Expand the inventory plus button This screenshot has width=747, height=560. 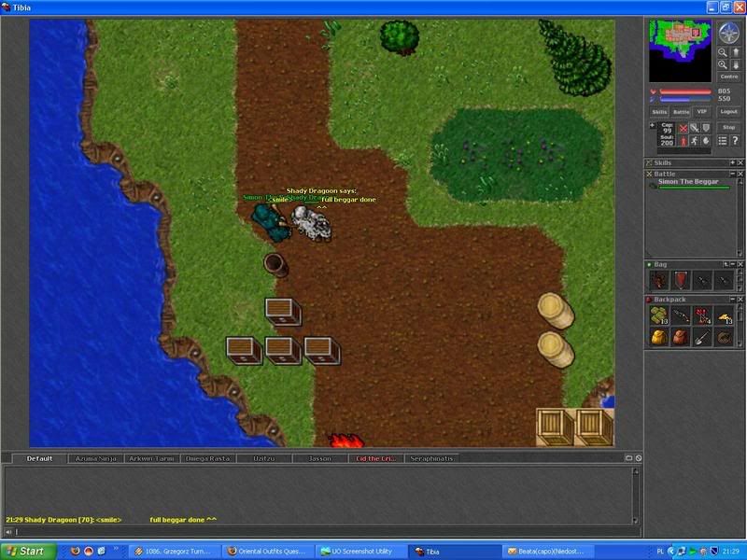(x=652, y=125)
